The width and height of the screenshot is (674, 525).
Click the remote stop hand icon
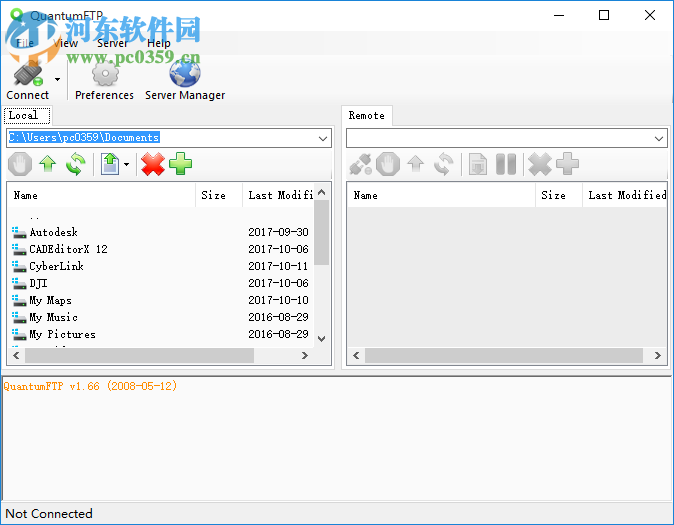tap(388, 164)
